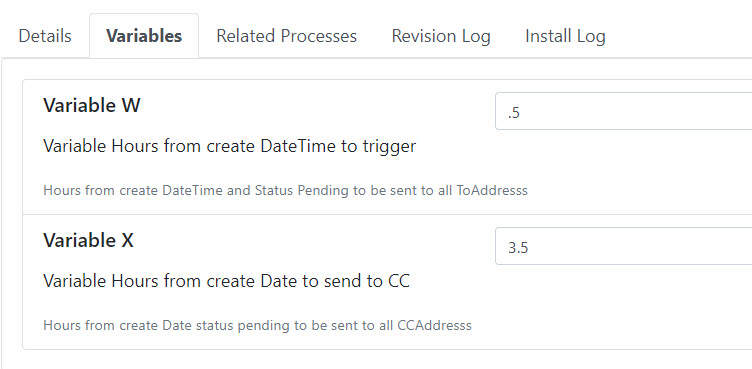Screen dimensions: 752x369
Task: Click the word CCAddresss in the hint
Action: [435, 325]
